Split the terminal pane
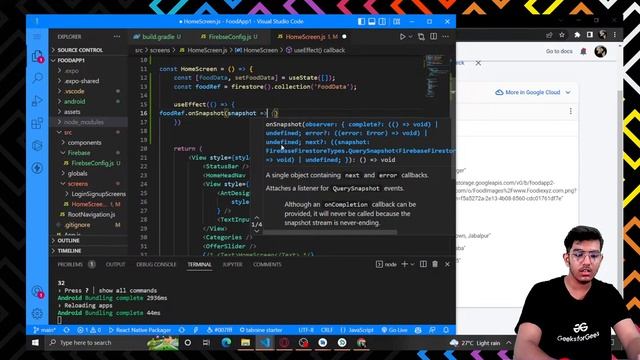 click(x=423, y=264)
